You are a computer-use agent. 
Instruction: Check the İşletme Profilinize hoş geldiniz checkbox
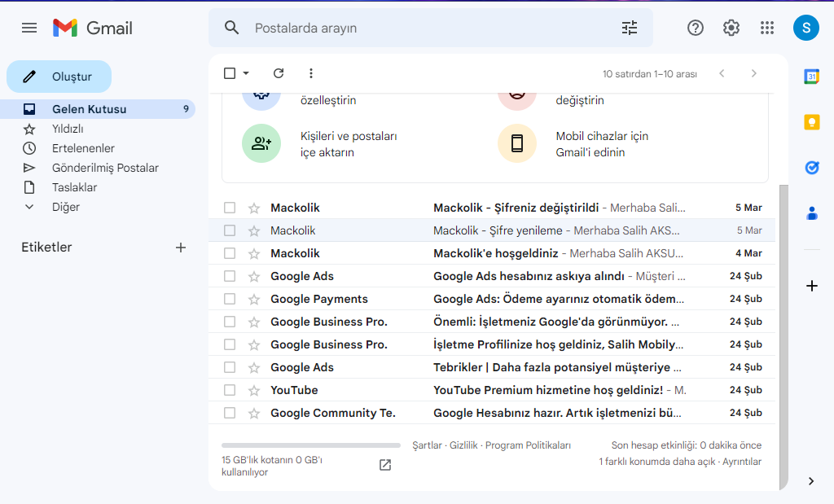[x=230, y=345]
